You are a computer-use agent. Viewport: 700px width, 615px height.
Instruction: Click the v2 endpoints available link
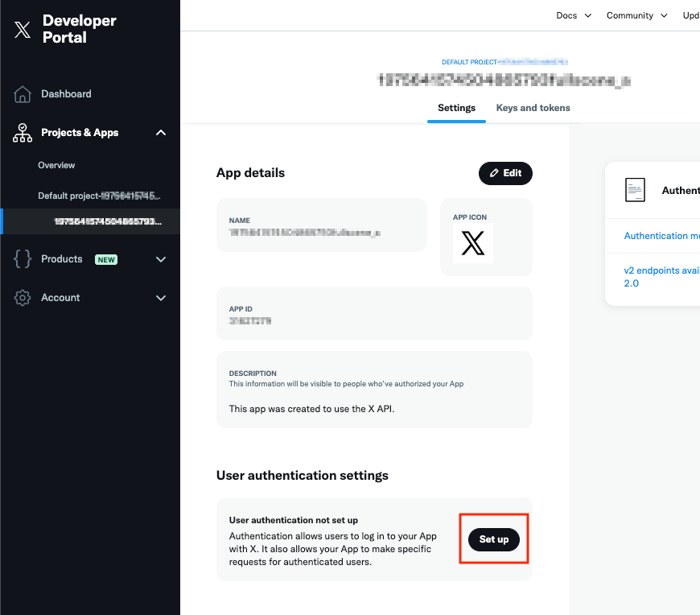coord(661,271)
